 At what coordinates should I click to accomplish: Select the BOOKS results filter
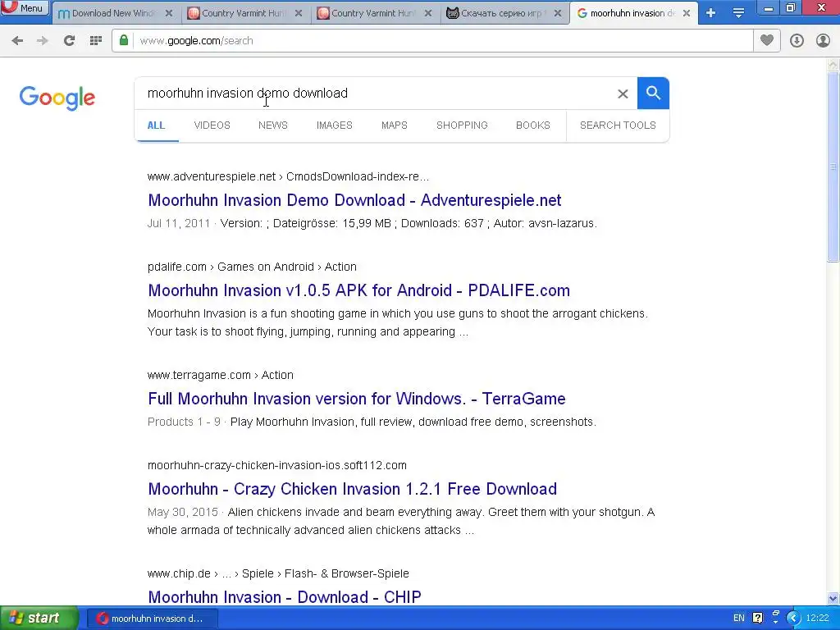[x=533, y=126]
